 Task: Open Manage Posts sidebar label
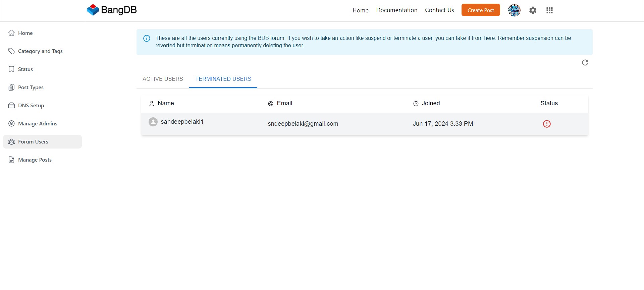(x=35, y=160)
